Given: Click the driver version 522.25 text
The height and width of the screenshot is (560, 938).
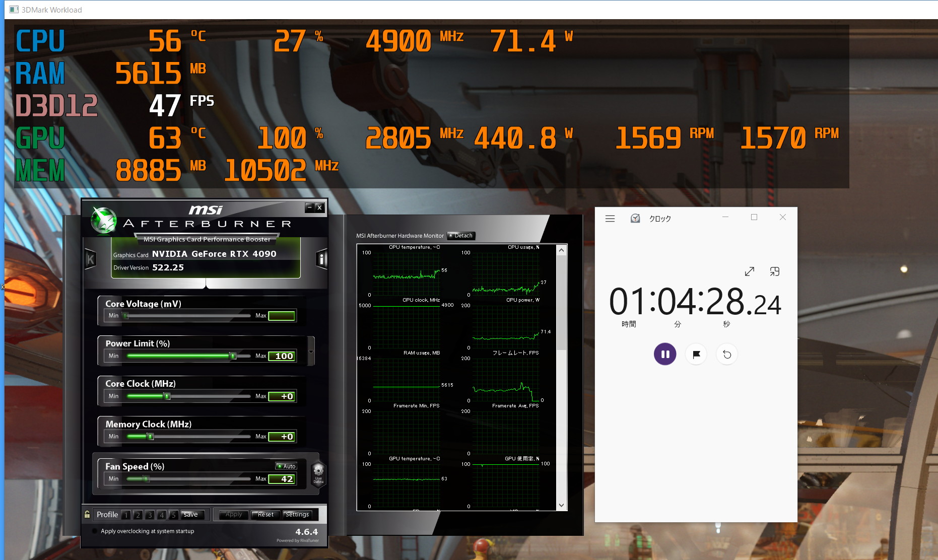Looking at the screenshot, I should coord(168,267).
